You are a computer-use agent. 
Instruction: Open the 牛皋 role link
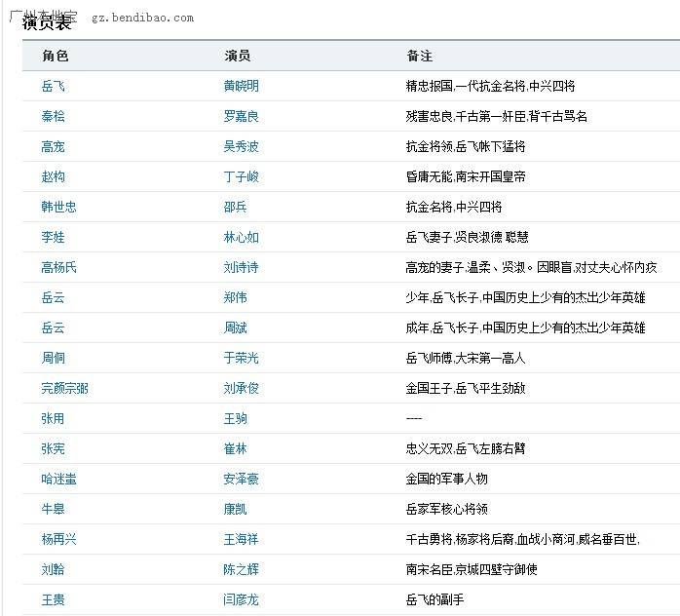point(53,509)
